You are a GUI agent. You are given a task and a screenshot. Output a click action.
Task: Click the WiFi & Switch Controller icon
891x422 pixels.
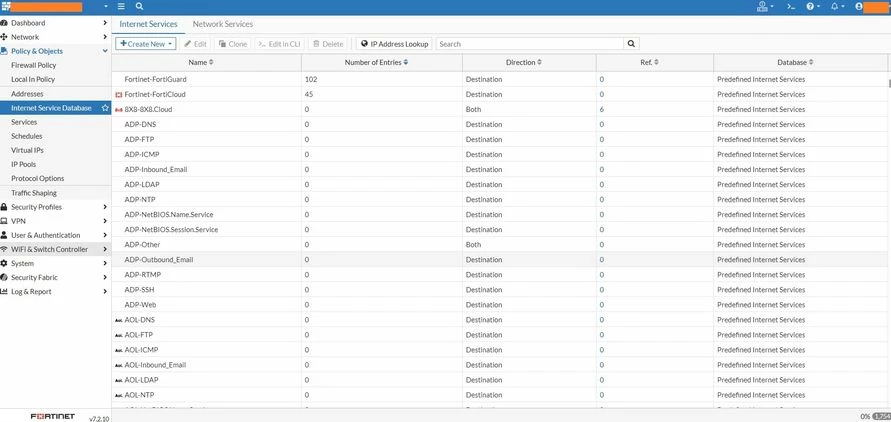(x=5, y=249)
